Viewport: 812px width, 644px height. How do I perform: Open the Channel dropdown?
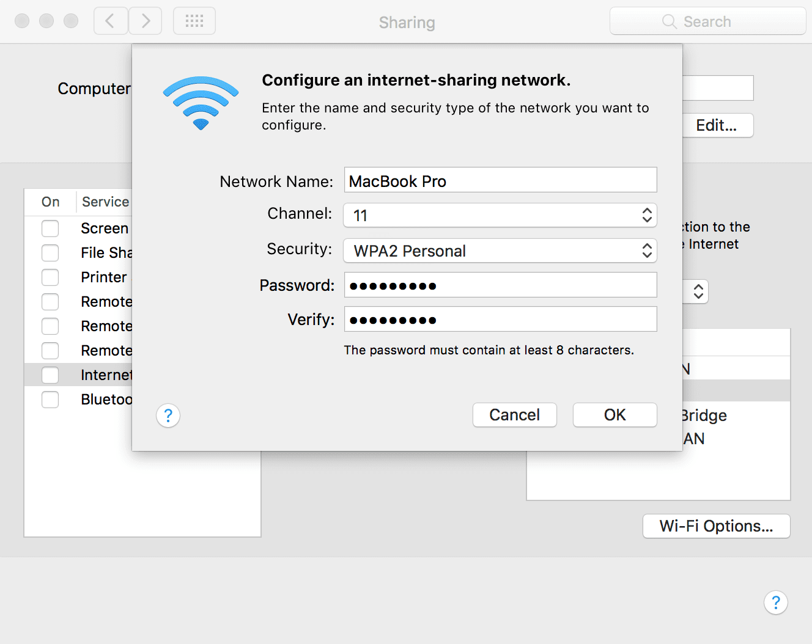[x=500, y=215]
